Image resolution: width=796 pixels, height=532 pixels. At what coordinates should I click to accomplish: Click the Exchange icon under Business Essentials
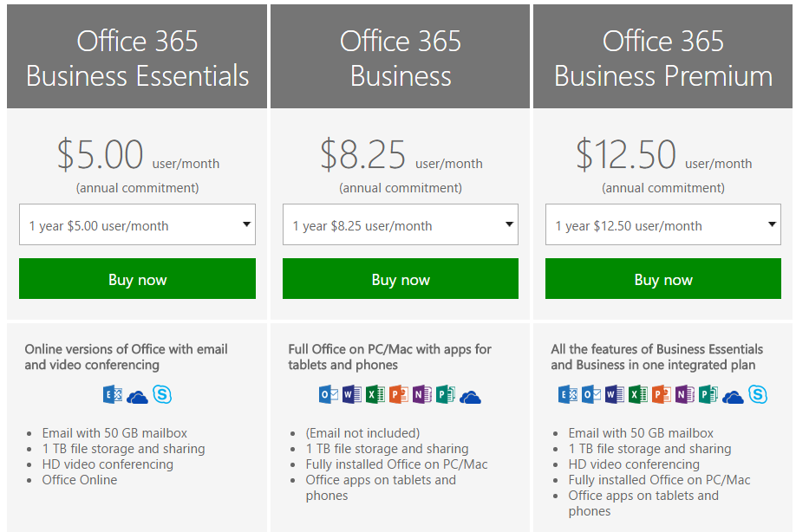tap(113, 394)
